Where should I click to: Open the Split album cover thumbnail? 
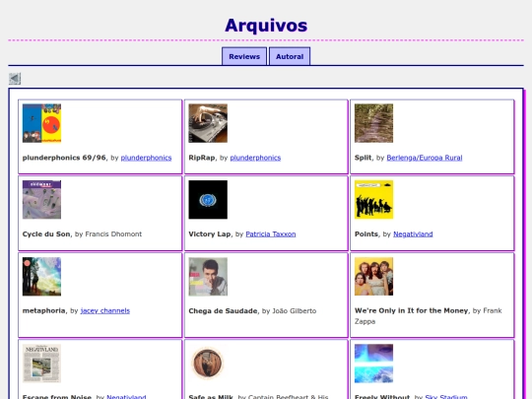(x=374, y=123)
